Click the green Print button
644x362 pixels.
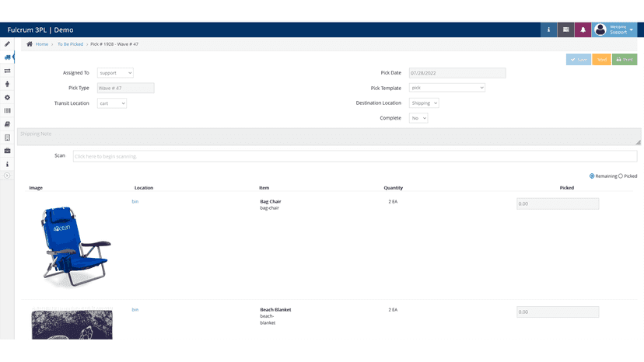tap(625, 60)
